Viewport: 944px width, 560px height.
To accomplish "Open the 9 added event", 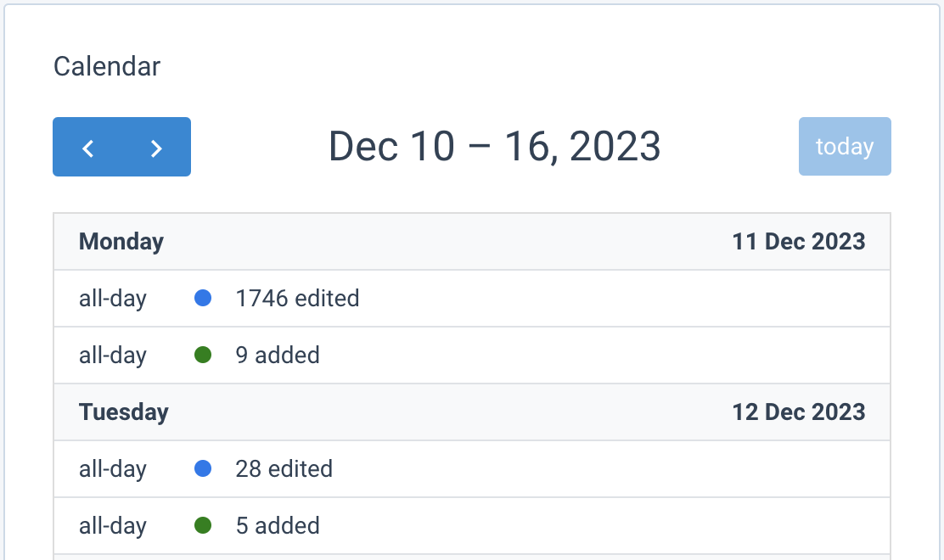I will tap(278, 356).
